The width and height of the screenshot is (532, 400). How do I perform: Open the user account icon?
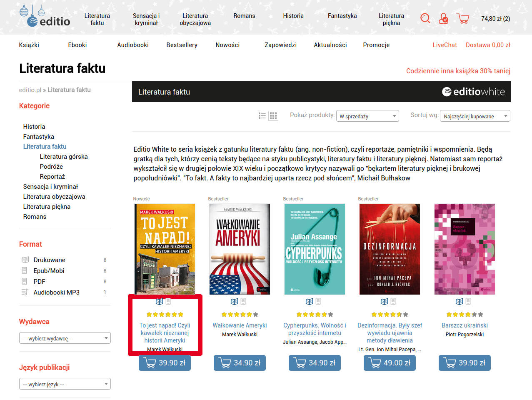pos(444,18)
